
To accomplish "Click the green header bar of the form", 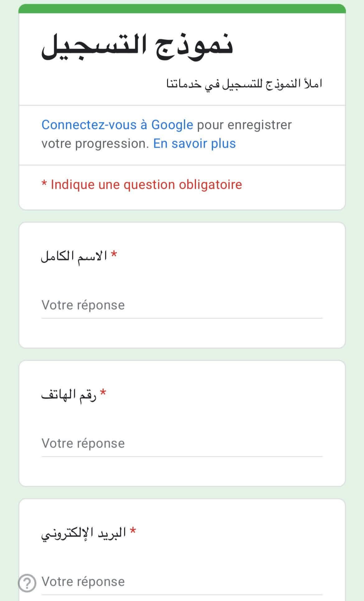I will pyautogui.click(x=182, y=9).
